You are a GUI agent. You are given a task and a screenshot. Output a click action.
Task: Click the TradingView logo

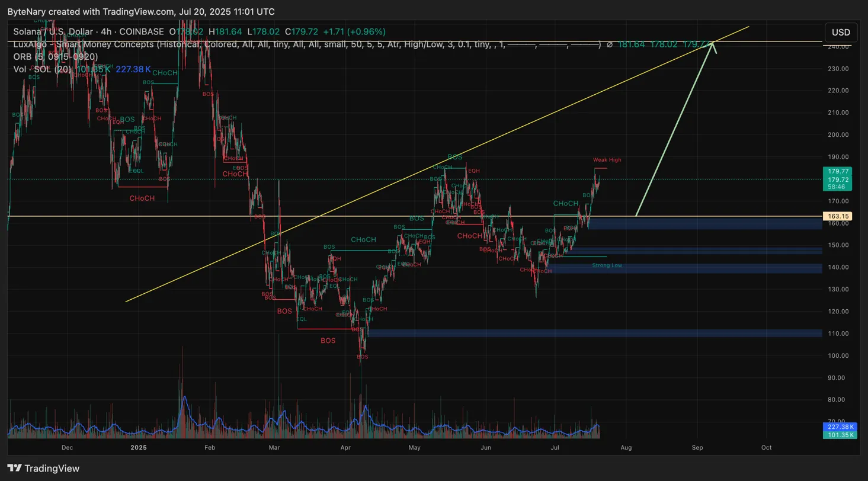(x=44, y=468)
